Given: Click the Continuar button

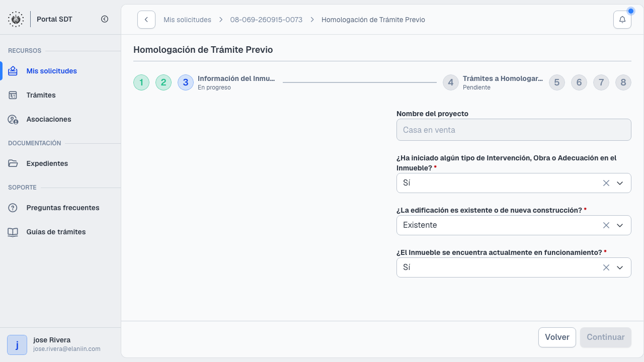Looking at the screenshot, I should (x=606, y=337).
